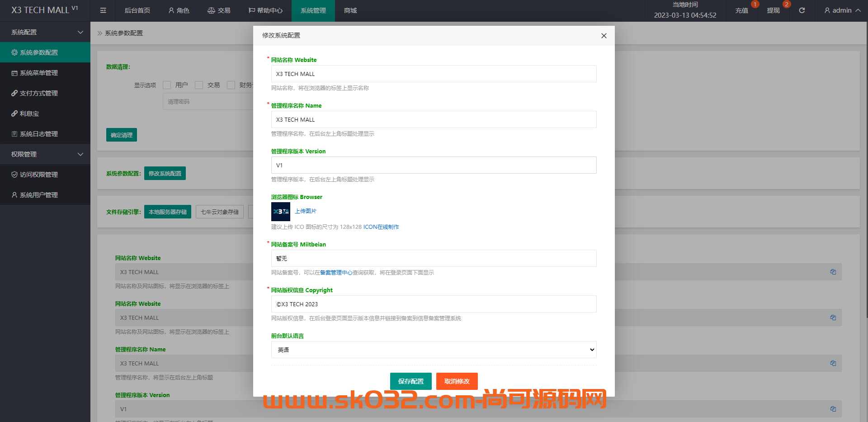Click the 保存配置 button
Viewport: 868px width, 422px height.
411,381
